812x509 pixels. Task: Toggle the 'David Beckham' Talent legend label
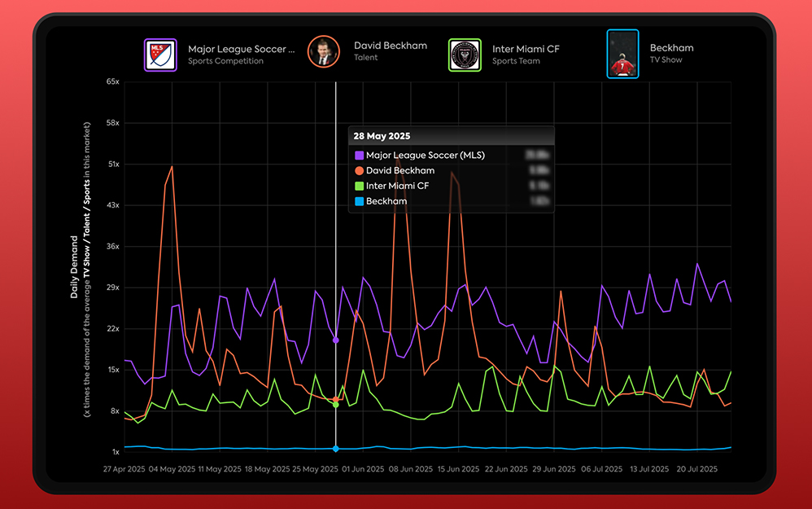(x=390, y=46)
